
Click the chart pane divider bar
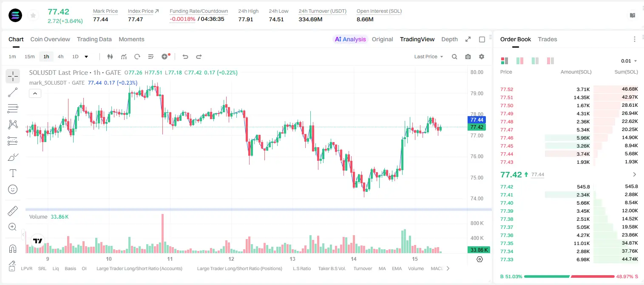coord(258,209)
